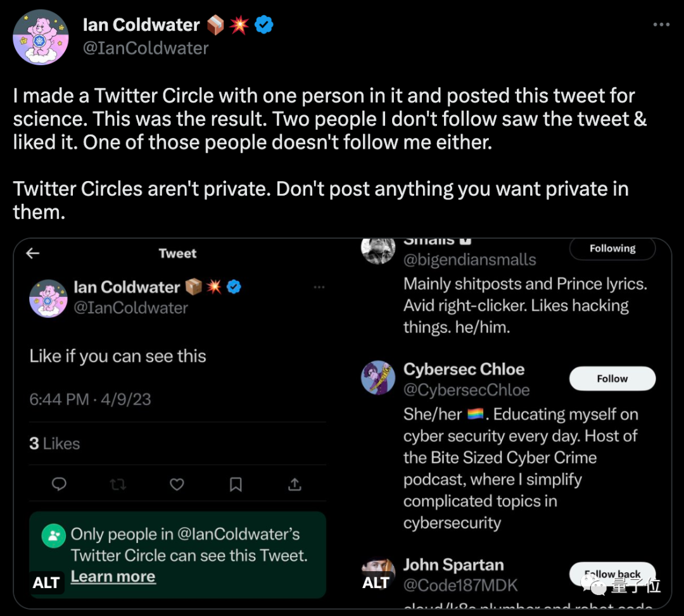Click the green Twitter Circle icon
684x616 pixels.
(54, 537)
